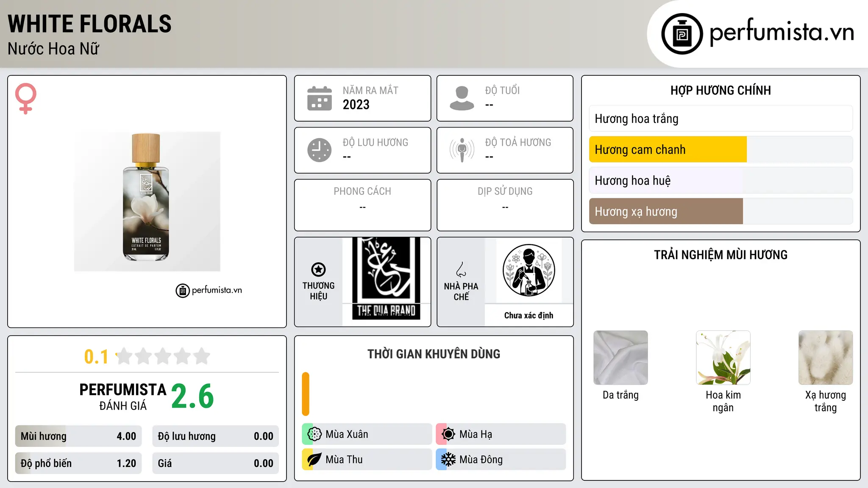Click the Độ phổ biến 1.20 score row

pos(78,463)
